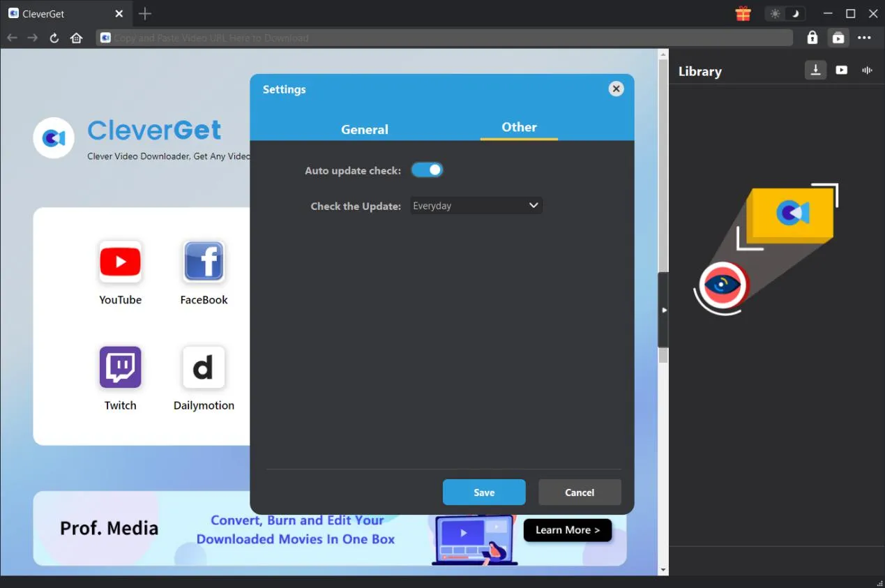The width and height of the screenshot is (885, 588).
Task: Refresh the page with reload icon
Action: point(54,38)
